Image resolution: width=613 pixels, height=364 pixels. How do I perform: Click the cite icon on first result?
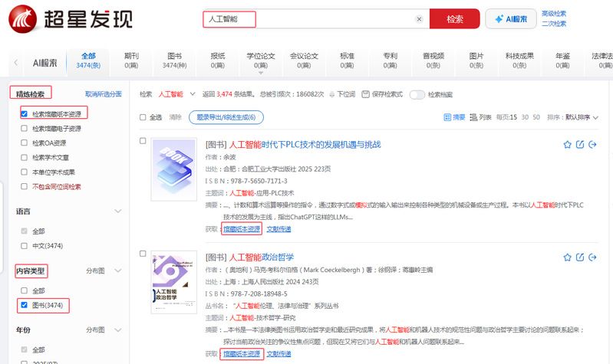(x=580, y=145)
